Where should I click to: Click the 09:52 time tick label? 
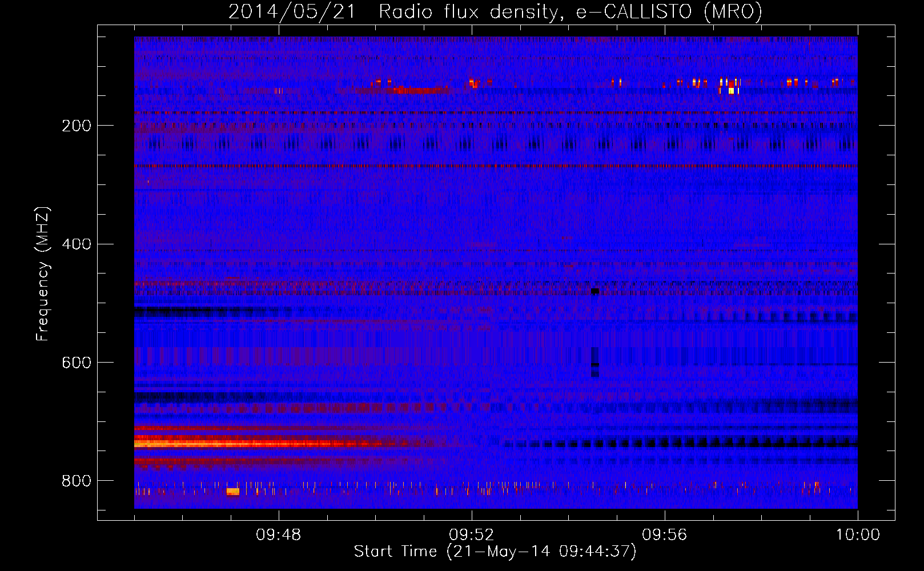coord(472,535)
